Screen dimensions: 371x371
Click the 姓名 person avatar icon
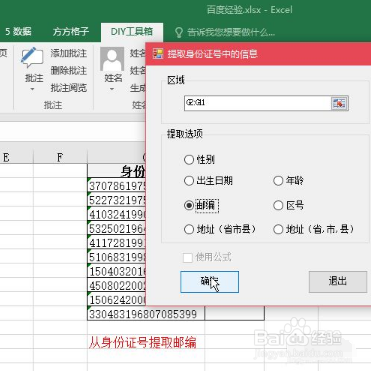point(112,59)
